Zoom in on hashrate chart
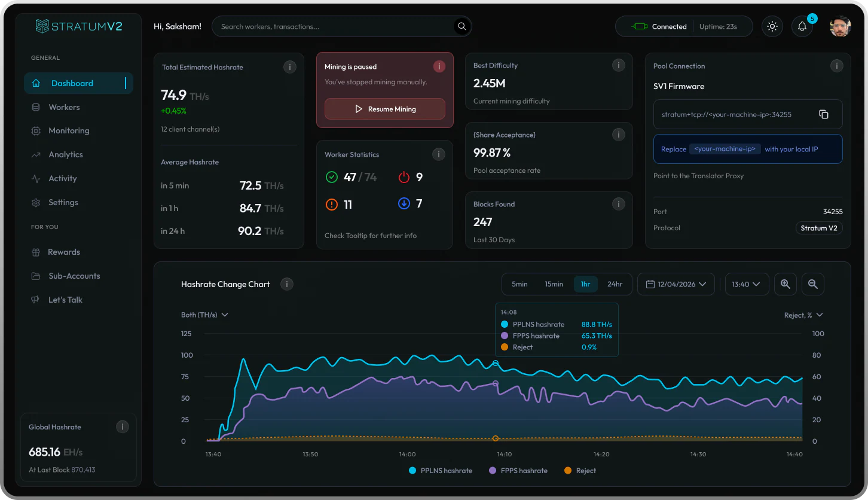Image resolution: width=868 pixels, height=500 pixels. 786,284
